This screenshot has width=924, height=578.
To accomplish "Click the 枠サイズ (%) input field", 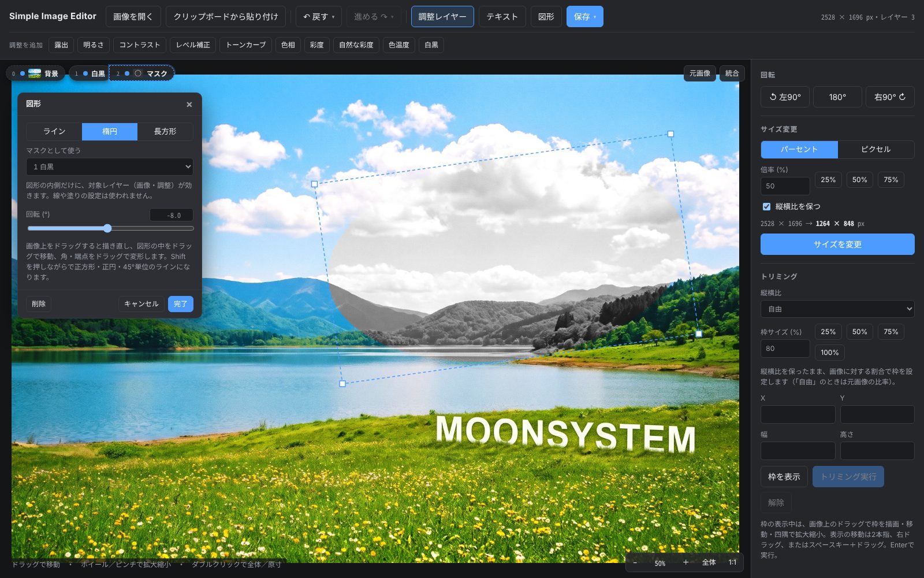I will (785, 349).
